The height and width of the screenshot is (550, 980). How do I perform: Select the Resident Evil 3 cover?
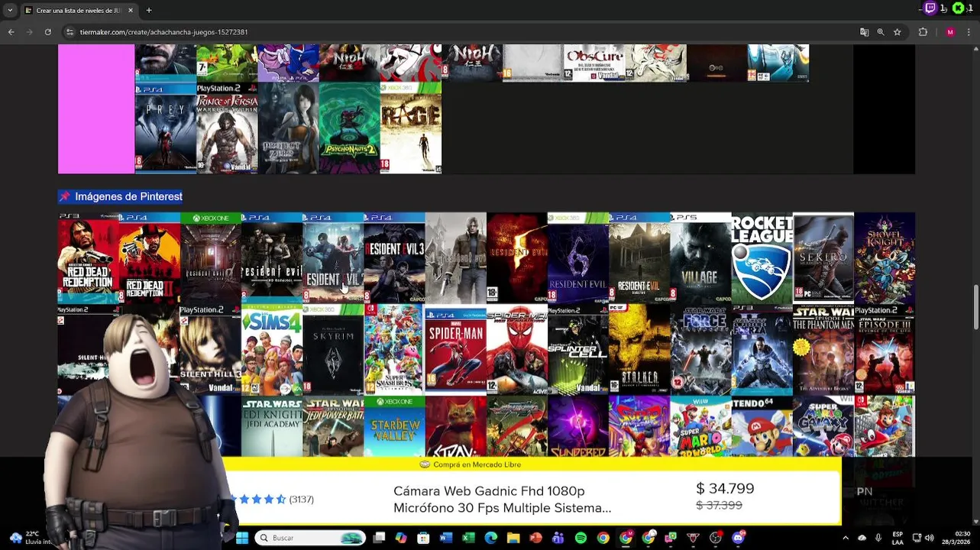[394, 258]
